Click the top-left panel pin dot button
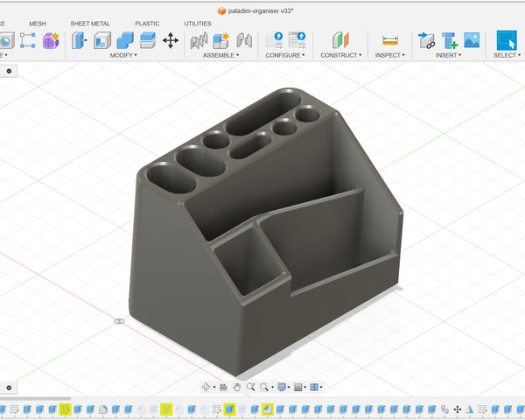 click(x=9, y=71)
